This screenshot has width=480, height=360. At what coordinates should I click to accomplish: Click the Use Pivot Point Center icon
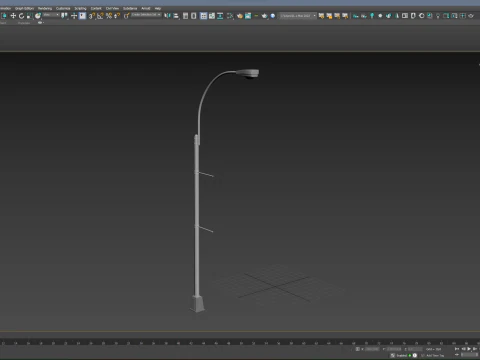64,16
